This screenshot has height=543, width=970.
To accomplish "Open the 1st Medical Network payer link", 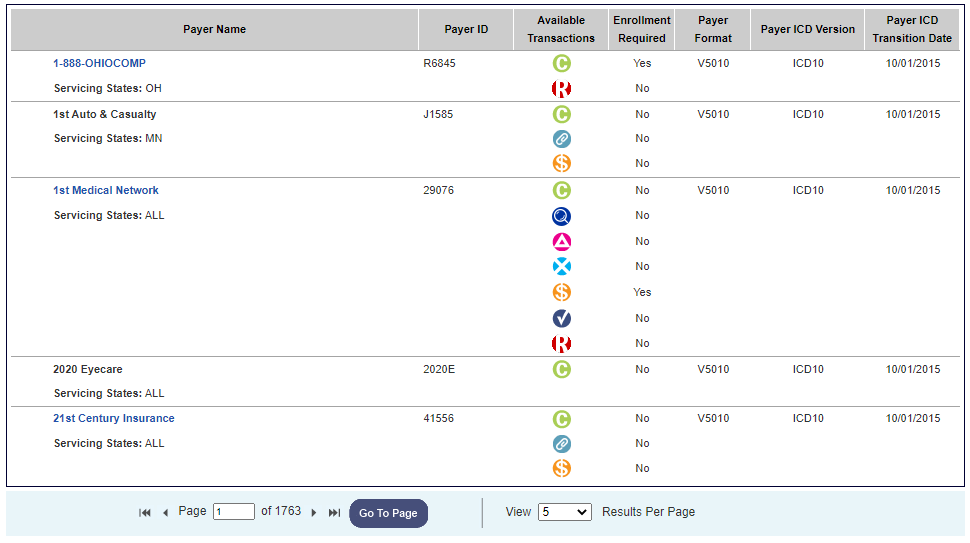I will coord(106,190).
